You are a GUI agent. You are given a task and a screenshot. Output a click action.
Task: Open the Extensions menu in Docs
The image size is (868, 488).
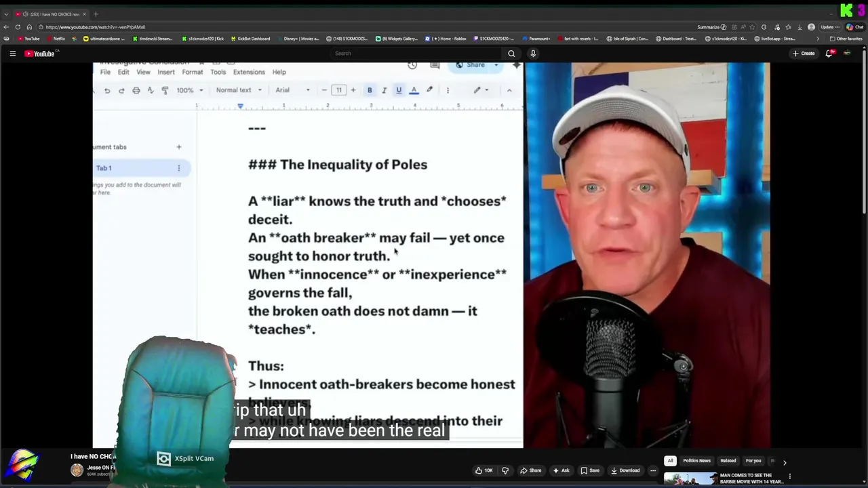coord(249,72)
